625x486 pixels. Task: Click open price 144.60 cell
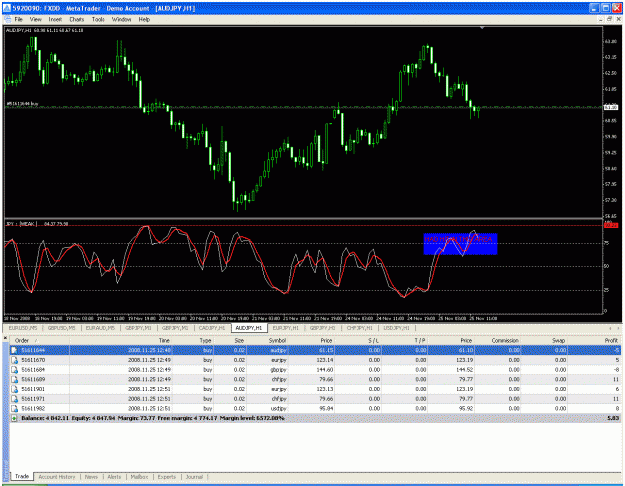click(x=325, y=370)
